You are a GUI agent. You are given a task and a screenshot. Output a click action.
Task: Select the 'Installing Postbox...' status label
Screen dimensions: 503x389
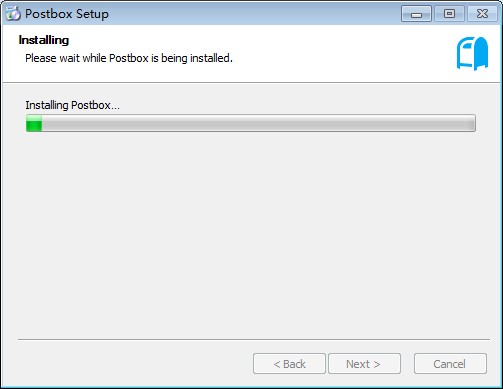72,105
